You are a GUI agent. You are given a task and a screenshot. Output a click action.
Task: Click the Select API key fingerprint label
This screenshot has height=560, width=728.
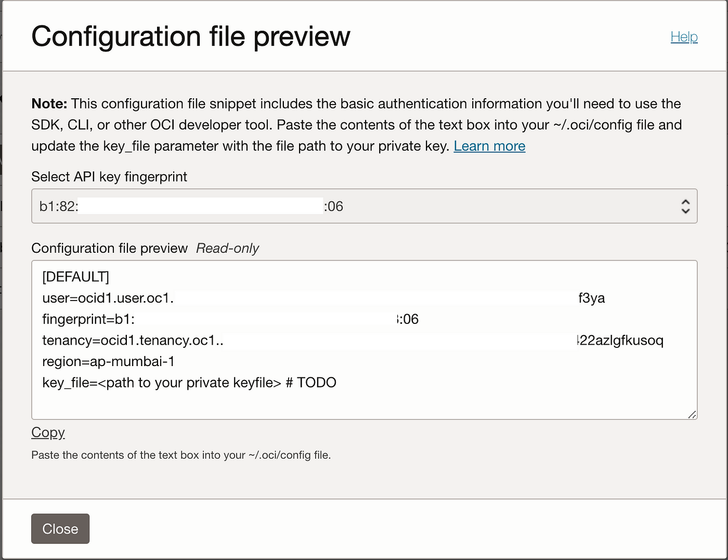(109, 177)
